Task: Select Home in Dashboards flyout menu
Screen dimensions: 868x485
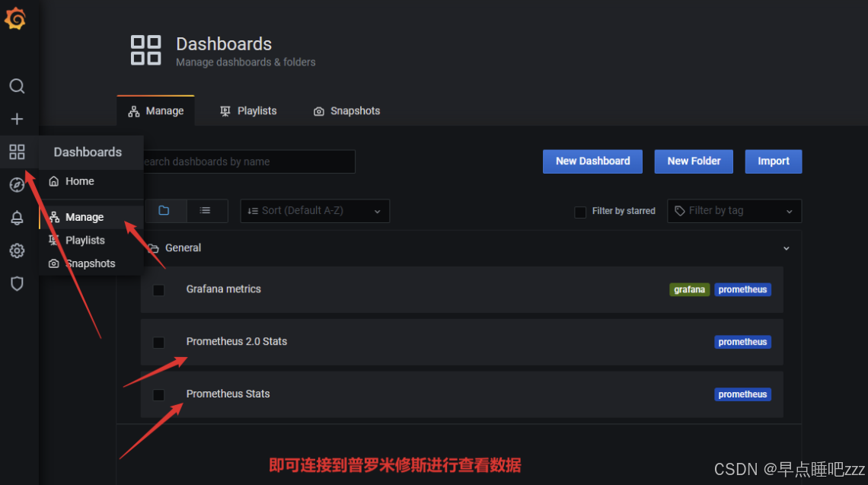Action: click(x=91, y=182)
